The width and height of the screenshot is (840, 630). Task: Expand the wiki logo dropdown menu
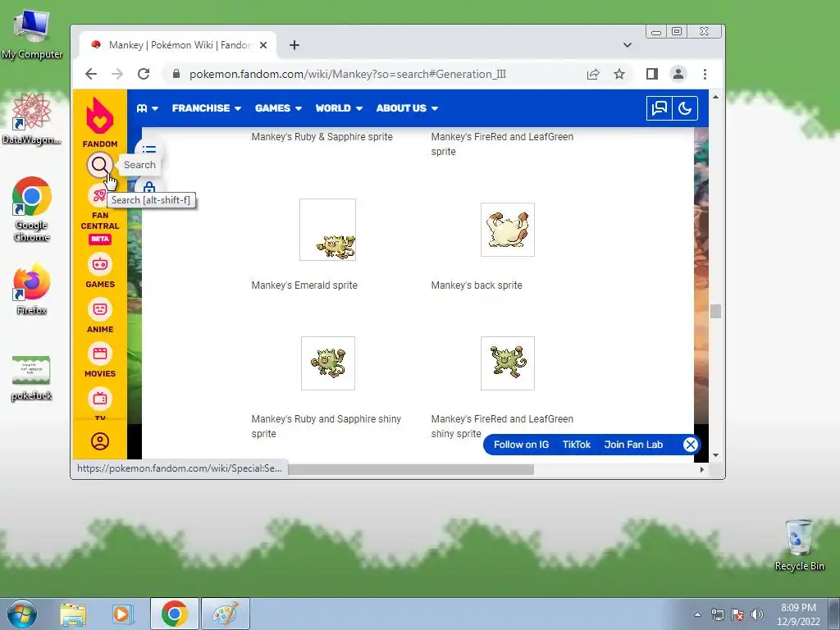pos(148,108)
